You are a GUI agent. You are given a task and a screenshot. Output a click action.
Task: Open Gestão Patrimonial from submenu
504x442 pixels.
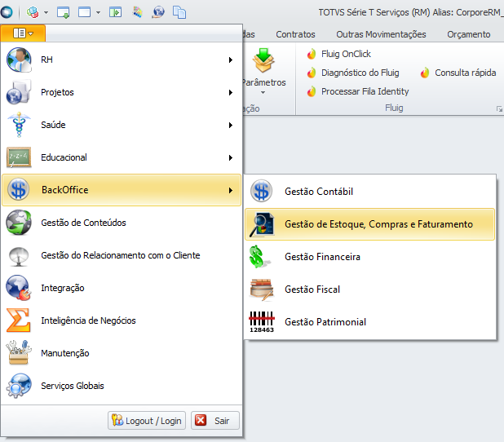coord(369,322)
